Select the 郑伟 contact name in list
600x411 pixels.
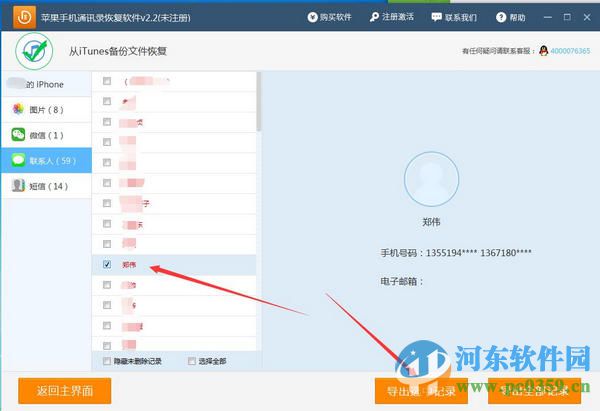(129, 265)
